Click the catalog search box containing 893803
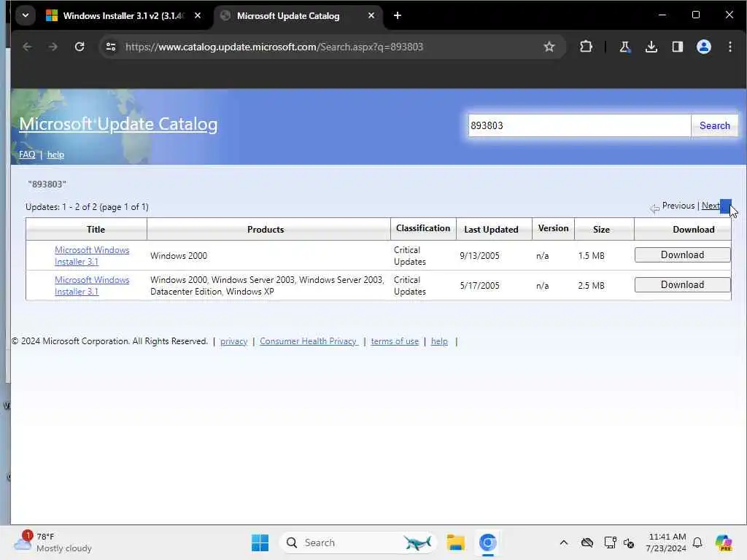The height and width of the screenshot is (560, 747). coord(579,125)
